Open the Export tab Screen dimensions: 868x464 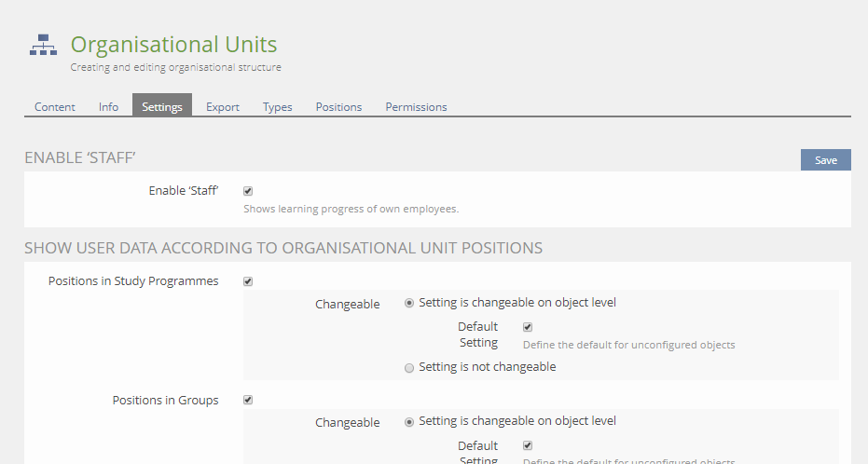223,107
